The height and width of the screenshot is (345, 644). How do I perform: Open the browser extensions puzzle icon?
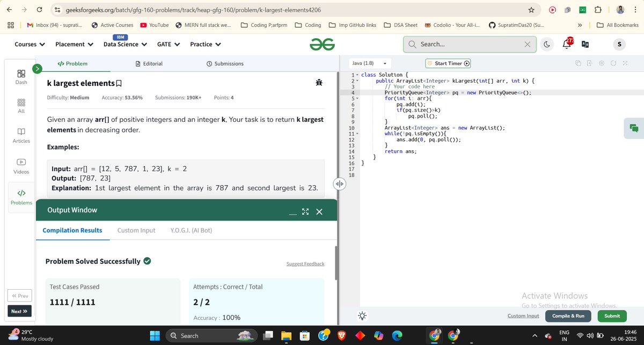click(x=598, y=10)
